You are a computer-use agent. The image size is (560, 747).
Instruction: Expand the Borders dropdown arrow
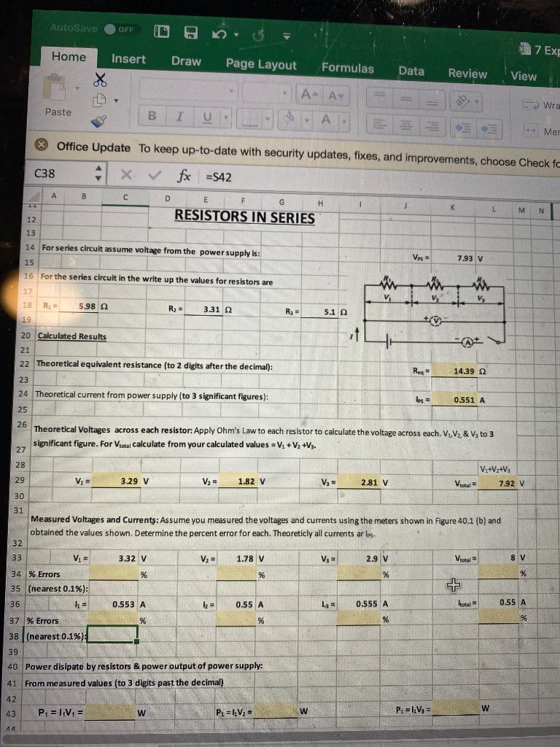tap(267, 119)
